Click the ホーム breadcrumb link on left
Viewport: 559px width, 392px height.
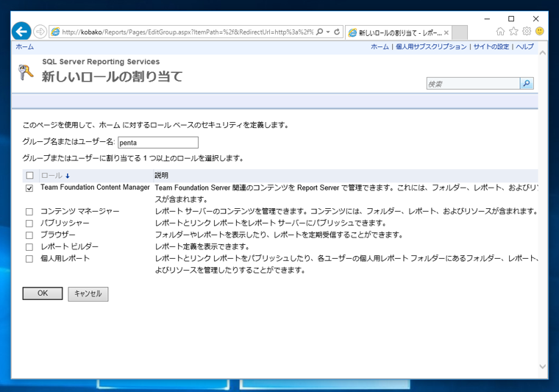[24, 46]
